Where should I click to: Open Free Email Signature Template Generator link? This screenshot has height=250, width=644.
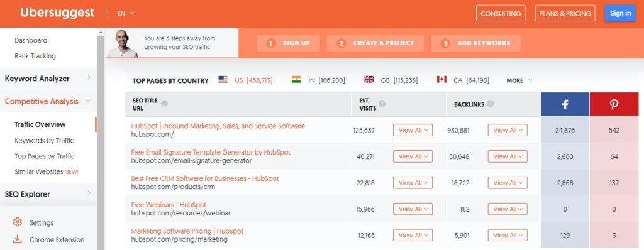click(x=211, y=152)
